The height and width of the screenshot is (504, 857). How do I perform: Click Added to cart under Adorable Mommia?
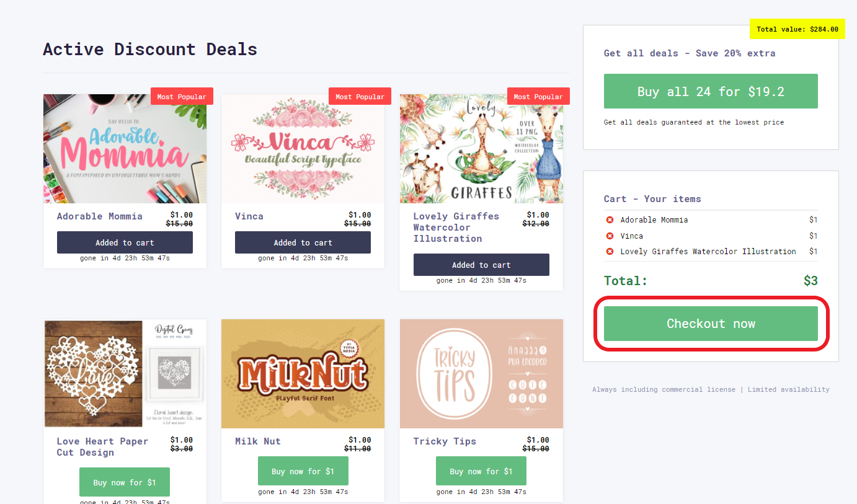(x=125, y=242)
